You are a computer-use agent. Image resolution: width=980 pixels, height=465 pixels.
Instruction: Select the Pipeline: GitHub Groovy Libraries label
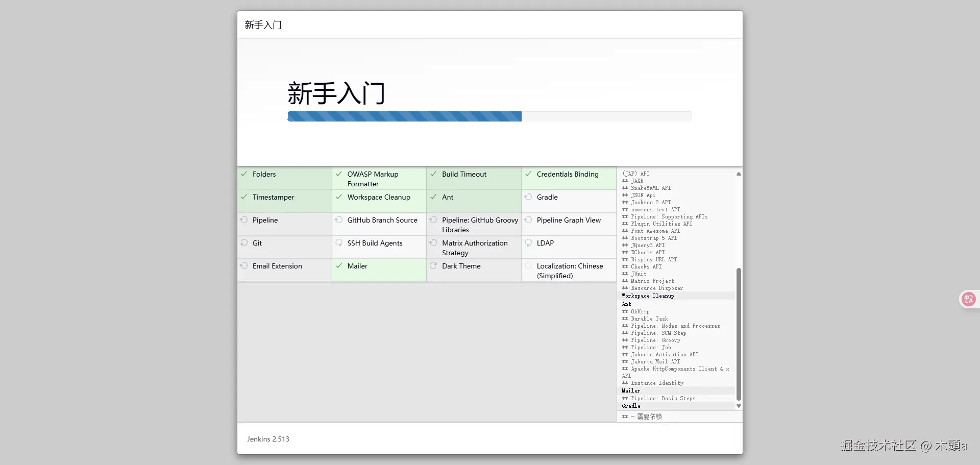pos(480,225)
